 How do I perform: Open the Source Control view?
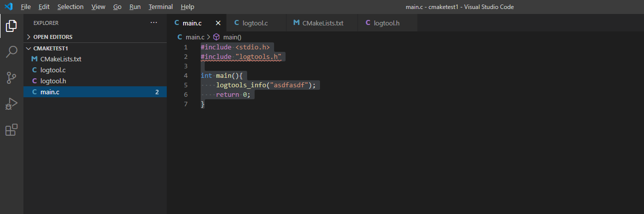point(11,77)
